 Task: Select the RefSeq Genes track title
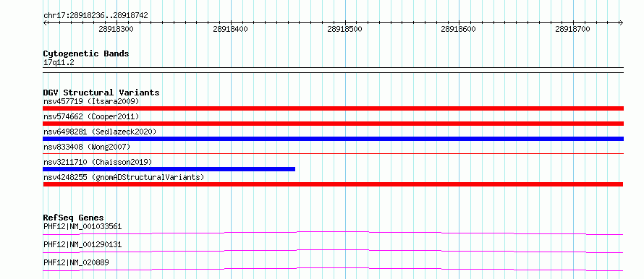[74, 218]
